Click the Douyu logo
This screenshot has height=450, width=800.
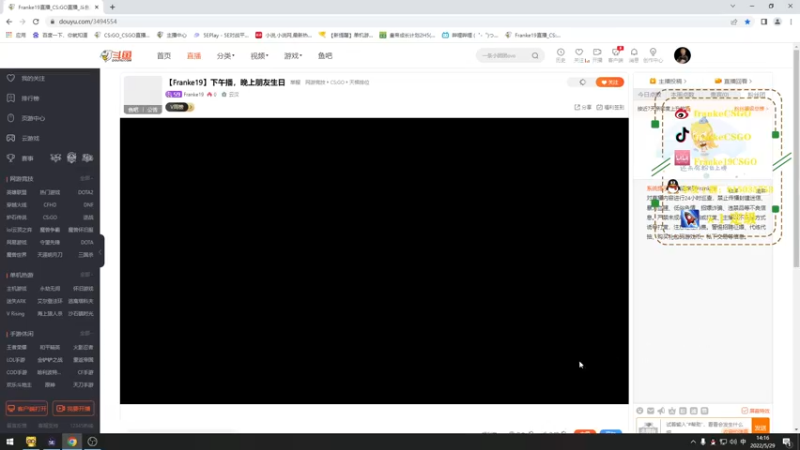click(116, 56)
